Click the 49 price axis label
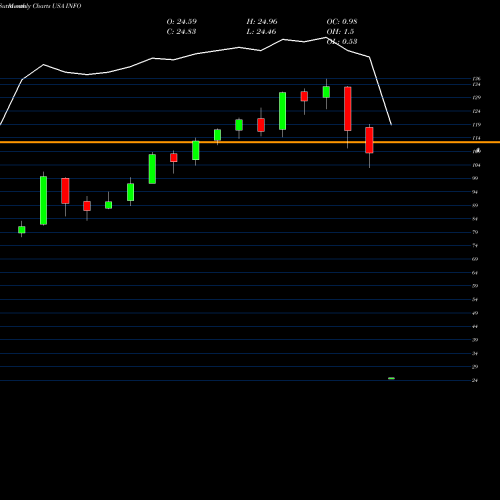This screenshot has height=500, width=500. pos(475,313)
